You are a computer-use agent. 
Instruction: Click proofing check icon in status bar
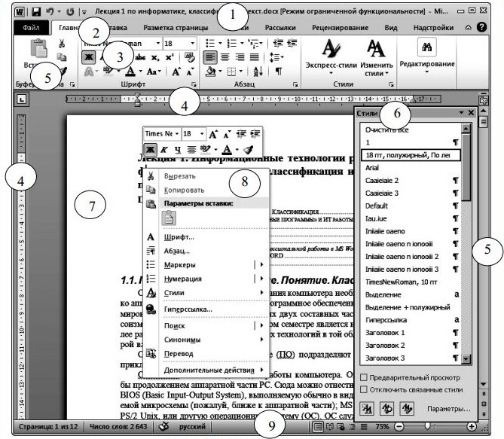(x=164, y=426)
